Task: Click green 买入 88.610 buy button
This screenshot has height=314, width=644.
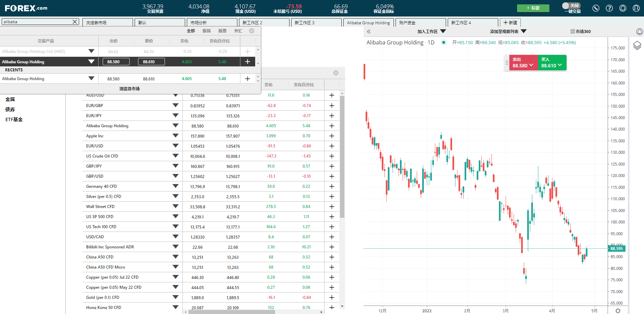Action: (x=552, y=63)
